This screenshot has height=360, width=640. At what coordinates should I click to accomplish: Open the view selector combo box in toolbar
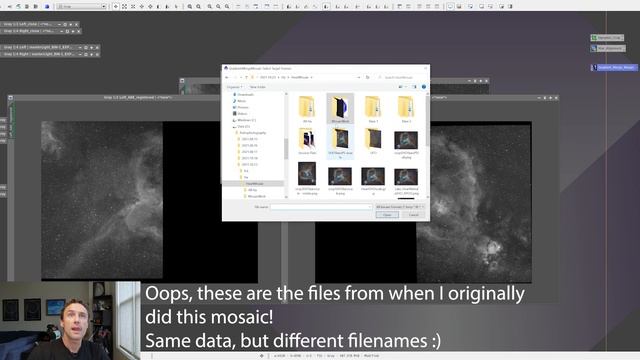point(81,7)
